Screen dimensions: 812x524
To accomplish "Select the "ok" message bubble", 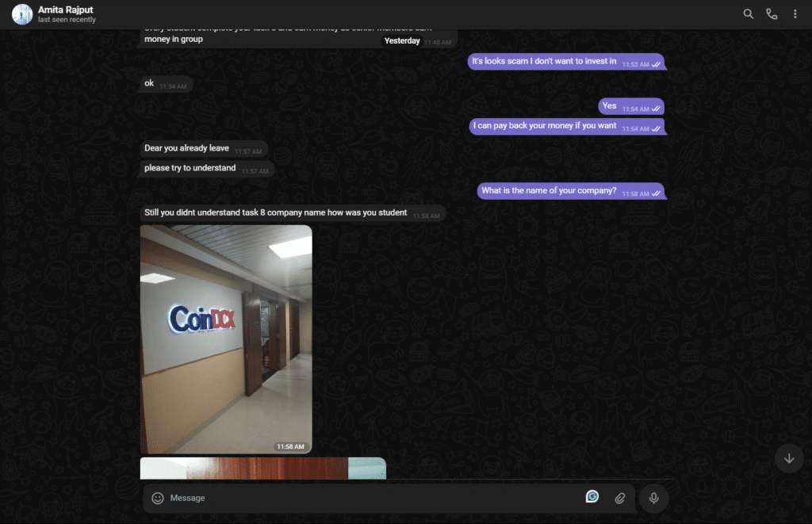I will 166,84.
